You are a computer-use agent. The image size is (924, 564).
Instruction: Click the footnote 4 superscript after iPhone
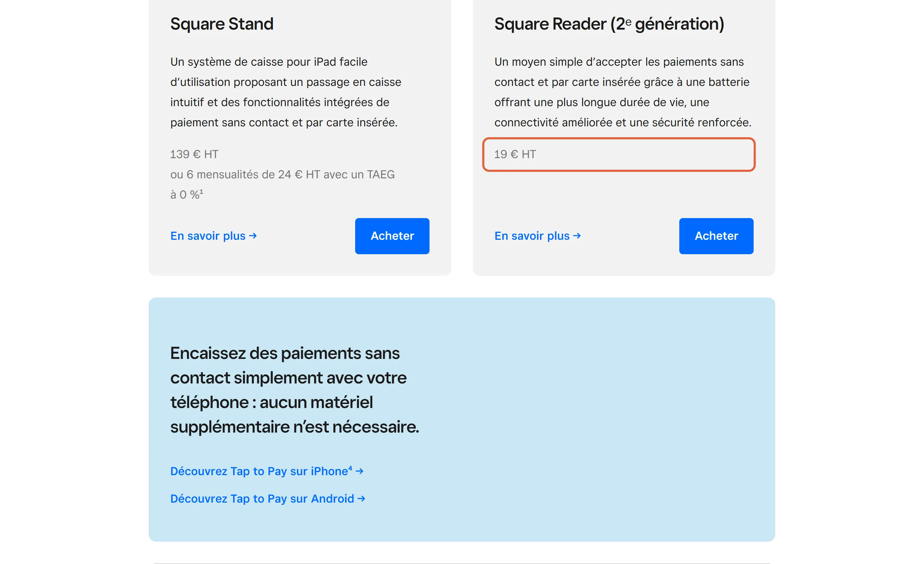pos(350,468)
